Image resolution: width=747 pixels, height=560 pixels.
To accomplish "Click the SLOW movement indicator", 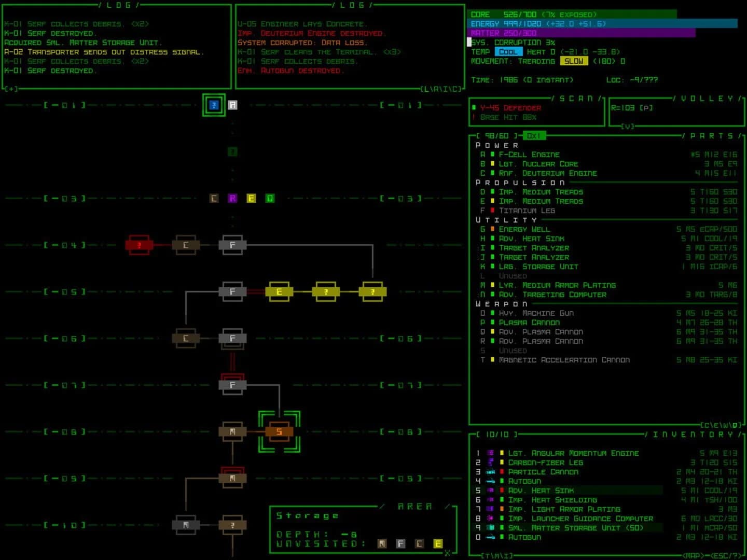I will 574,61.
